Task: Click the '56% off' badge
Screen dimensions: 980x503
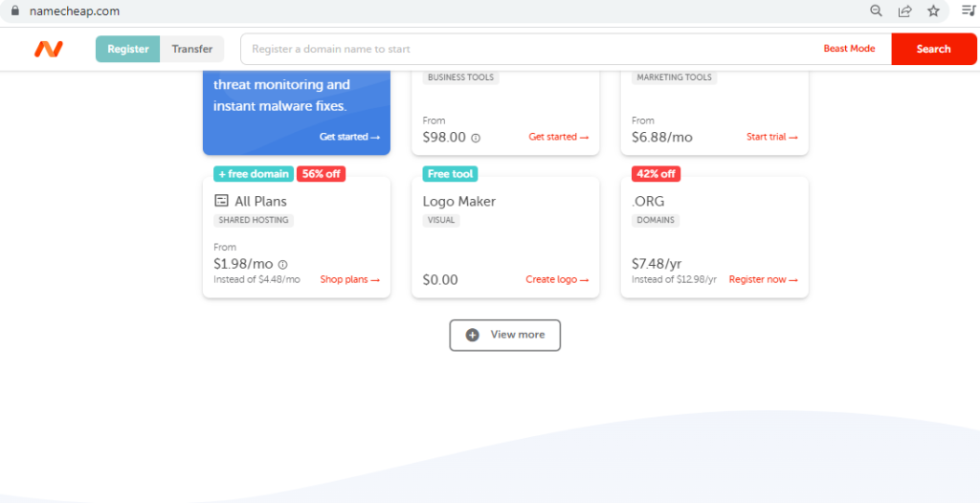Action: point(322,174)
